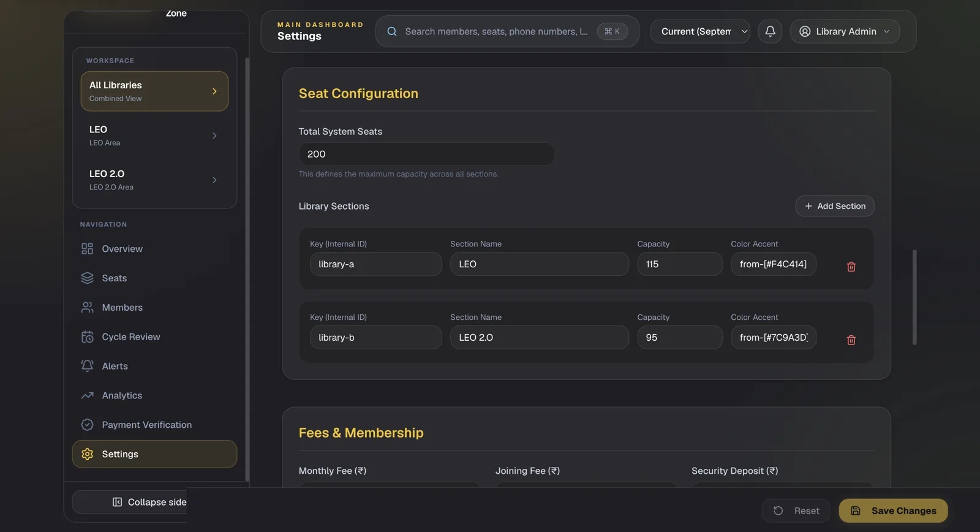
Task: Click the Library Sections label
Action: tap(334, 206)
